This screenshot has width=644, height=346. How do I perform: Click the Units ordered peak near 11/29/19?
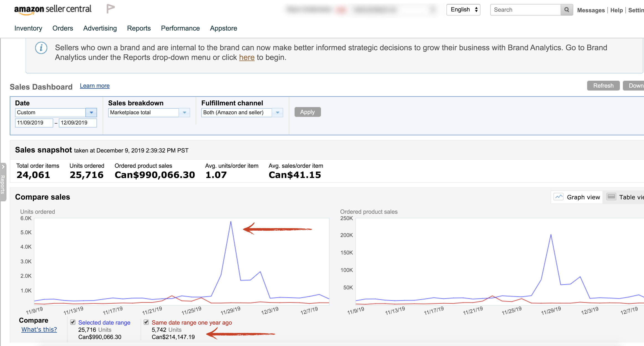click(231, 222)
